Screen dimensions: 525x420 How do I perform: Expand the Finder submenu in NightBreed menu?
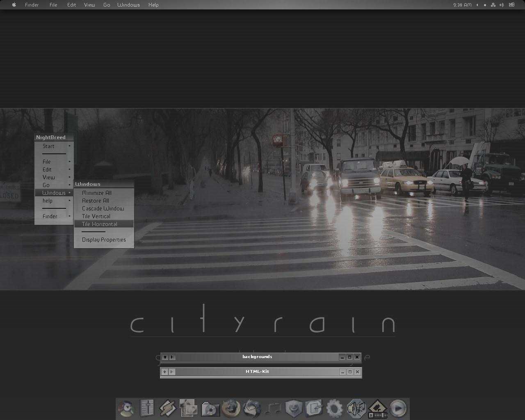pos(54,216)
